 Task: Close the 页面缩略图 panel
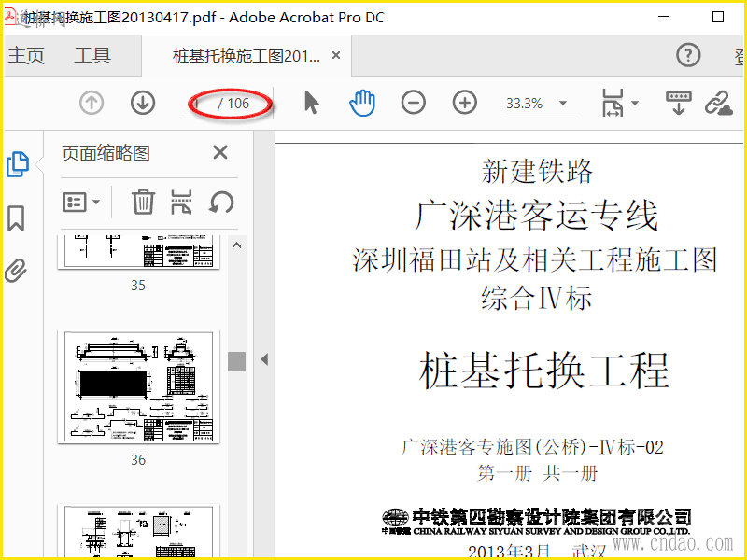[220, 152]
